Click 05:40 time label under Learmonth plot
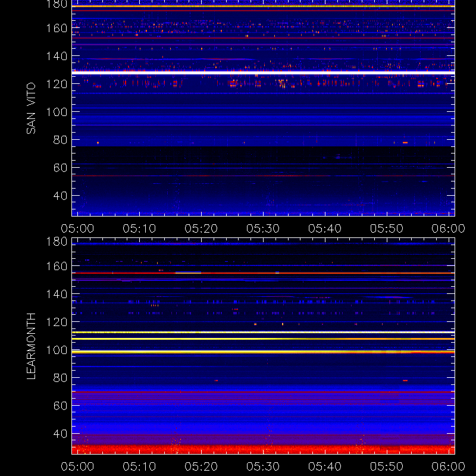The height and width of the screenshot is (476, 476). [325, 466]
